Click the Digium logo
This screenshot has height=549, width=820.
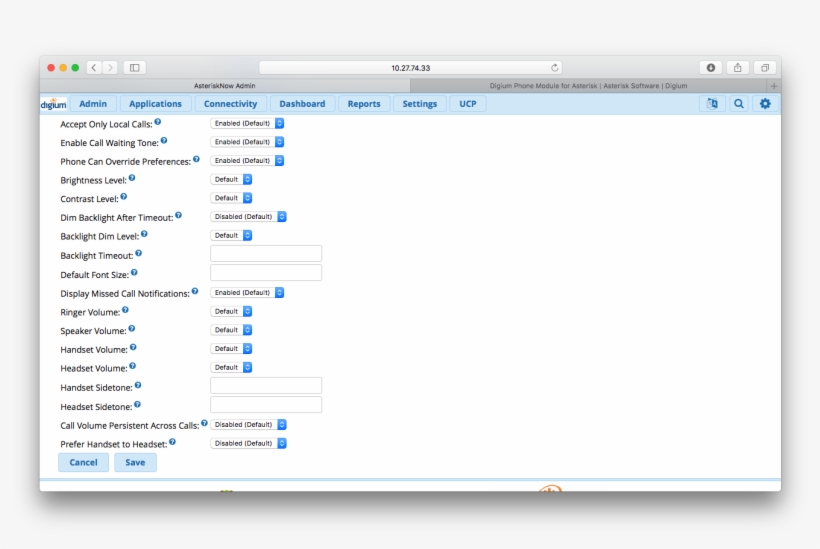click(53, 104)
